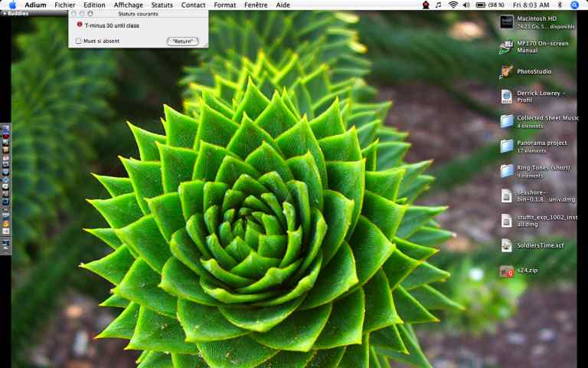This screenshot has height=368, width=588.
Task: Open the volume control in the menu bar
Action: tap(466, 5)
